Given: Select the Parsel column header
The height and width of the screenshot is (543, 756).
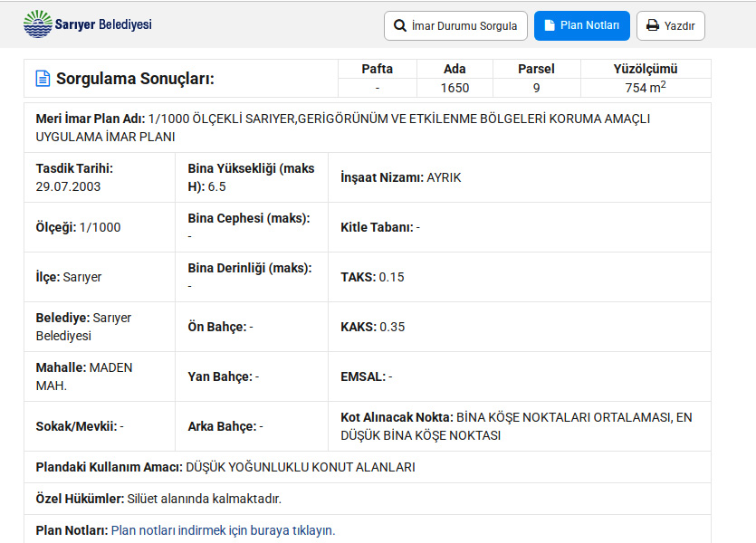Looking at the screenshot, I should click(536, 69).
